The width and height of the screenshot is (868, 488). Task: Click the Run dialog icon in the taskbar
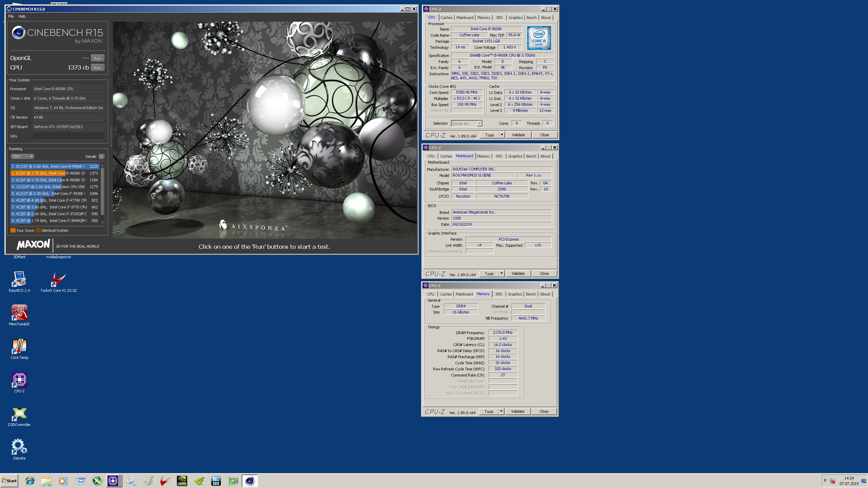[x=80, y=481]
